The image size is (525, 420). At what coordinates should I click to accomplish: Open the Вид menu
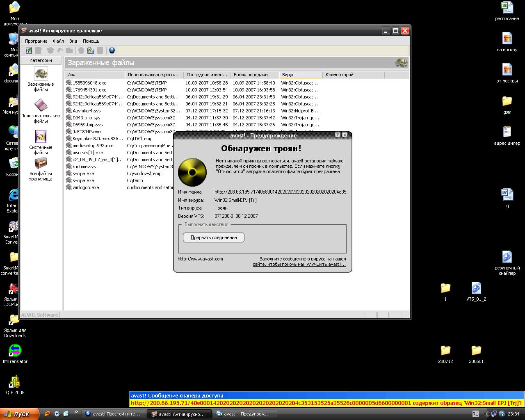click(73, 41)
